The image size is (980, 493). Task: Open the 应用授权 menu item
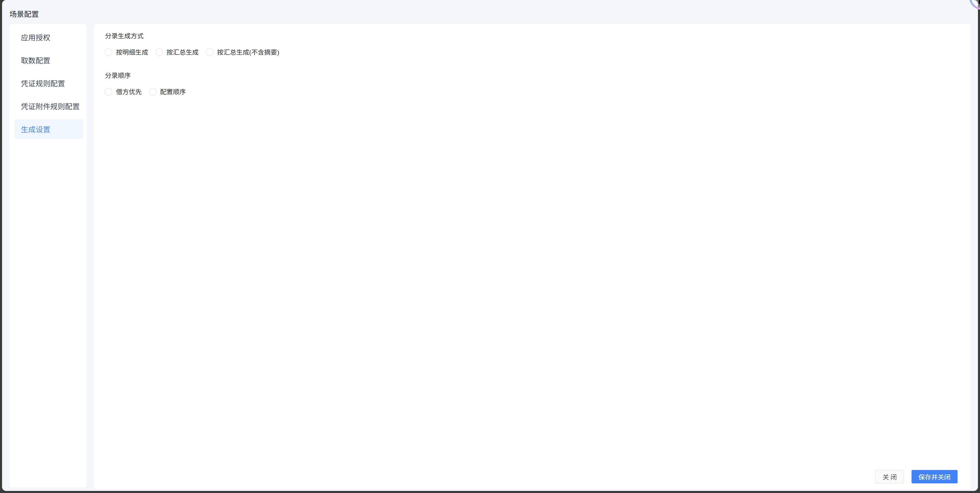[x=49, y=38]
